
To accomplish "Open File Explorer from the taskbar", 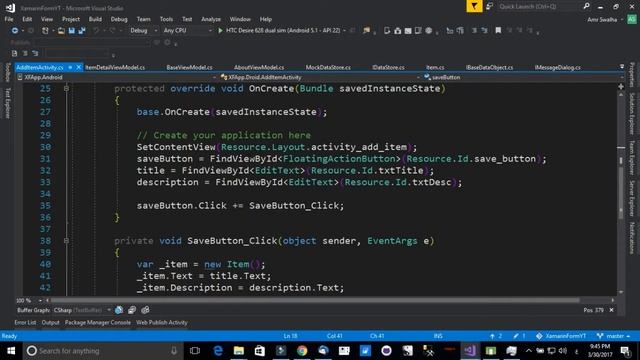I will point(239,351).
